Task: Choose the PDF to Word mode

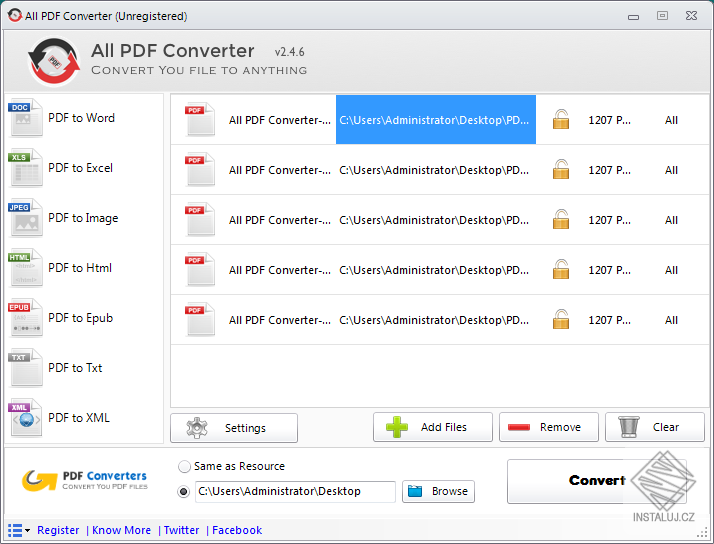Action: click(82, 118)
